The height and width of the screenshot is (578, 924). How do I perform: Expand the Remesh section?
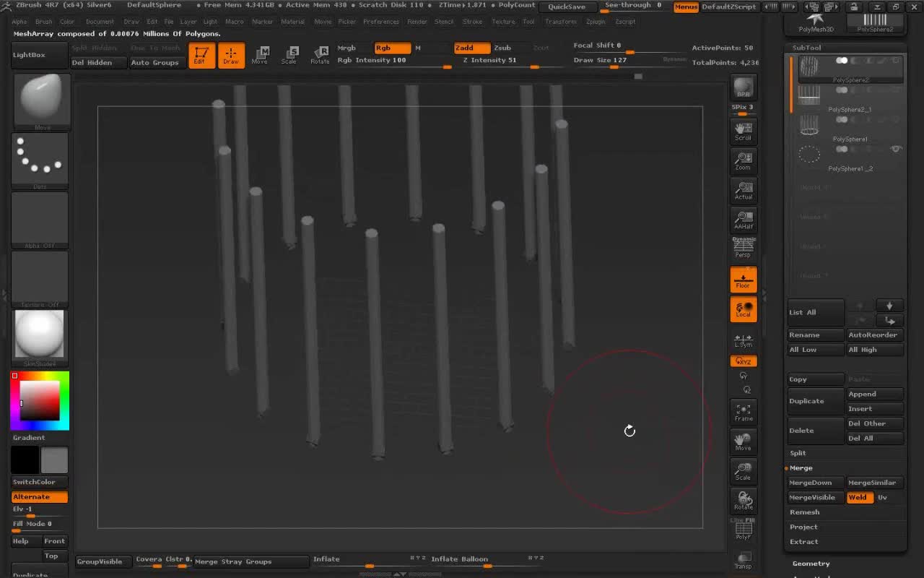(804, 512)
